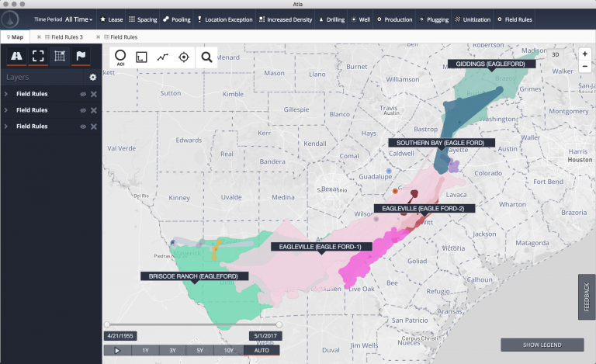Viewport: 596px width, 364px height.
Task: Expand the second Field Rules layer
Action: pos(5,110)
